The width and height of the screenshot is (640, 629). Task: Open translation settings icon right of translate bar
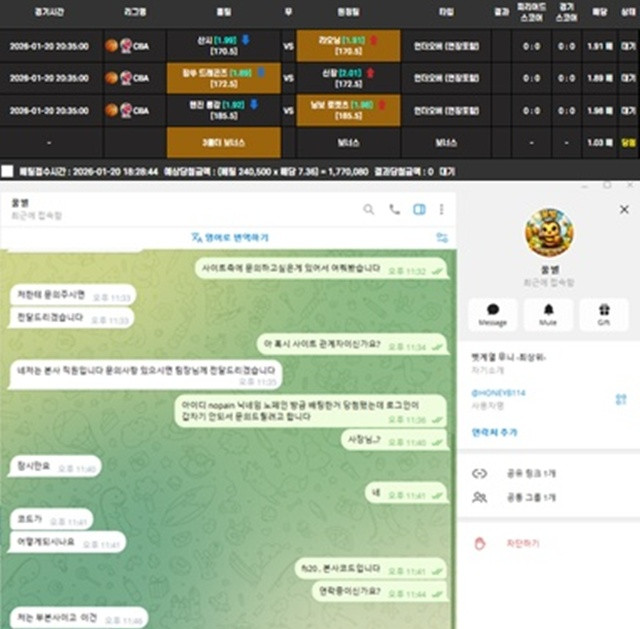click(x=441, y=237)
